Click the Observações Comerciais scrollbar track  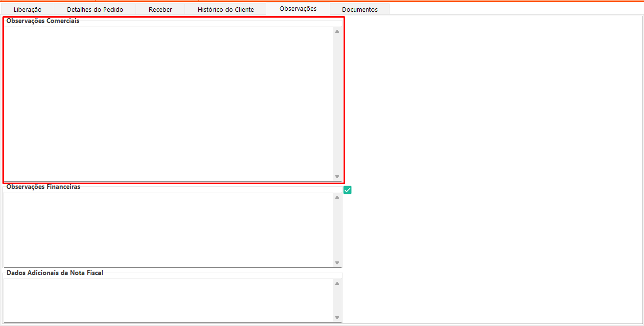(337, 103)
